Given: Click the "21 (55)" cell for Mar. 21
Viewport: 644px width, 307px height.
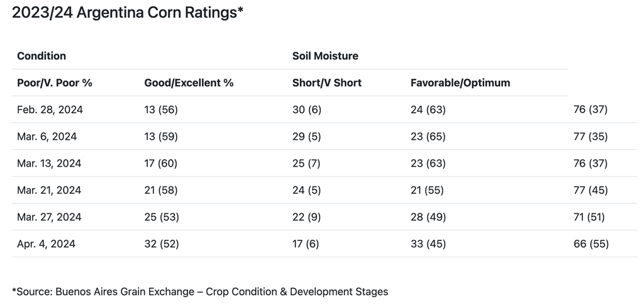Looking at the screenshot, I should click(428, 191).
